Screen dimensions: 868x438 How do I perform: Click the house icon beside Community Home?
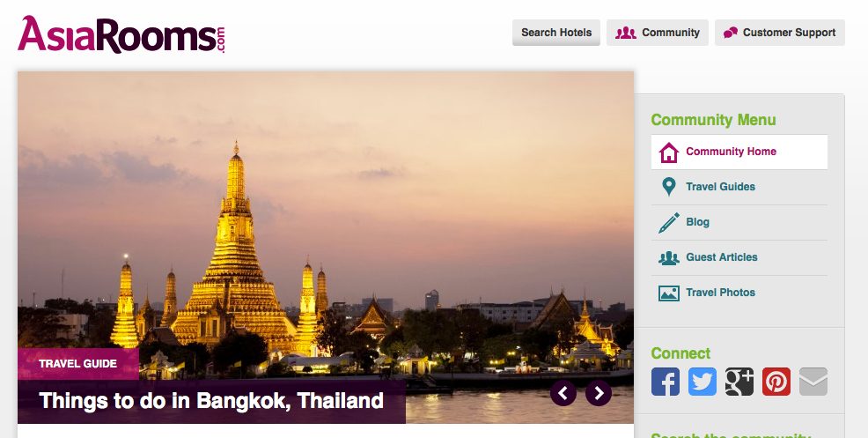pos(669,152)
